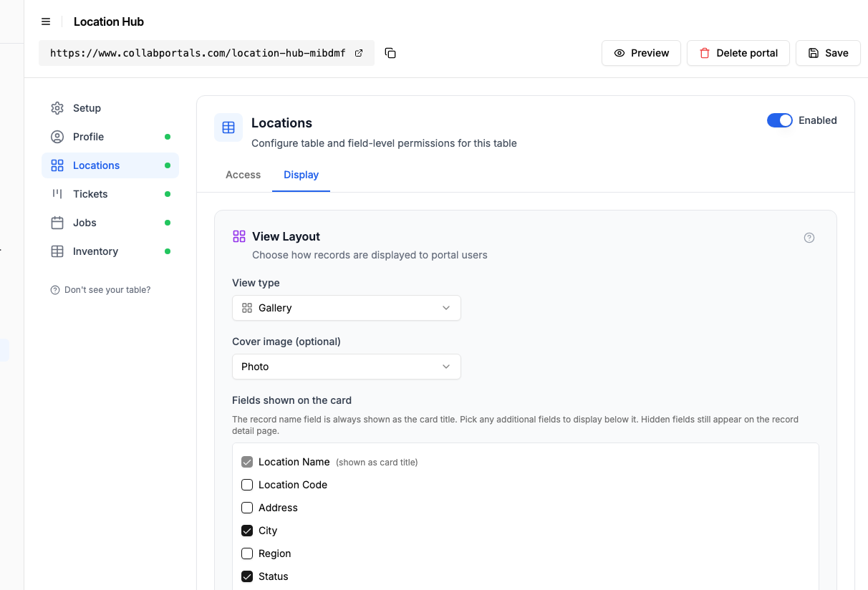Image resolution: width=868 pixels, height=590 pixels.
Task: Uncheck the City field checkbox
Action: coord(247,531)
